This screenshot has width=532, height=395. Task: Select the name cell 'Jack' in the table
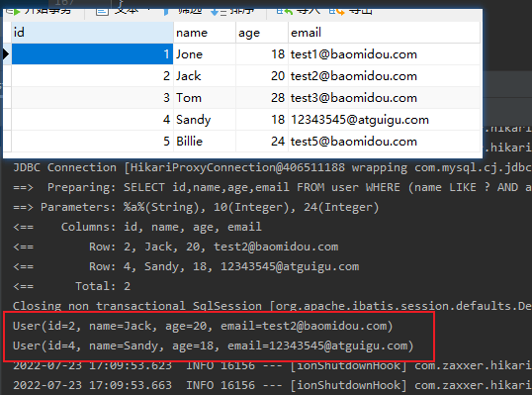click(x=205, y=76)
